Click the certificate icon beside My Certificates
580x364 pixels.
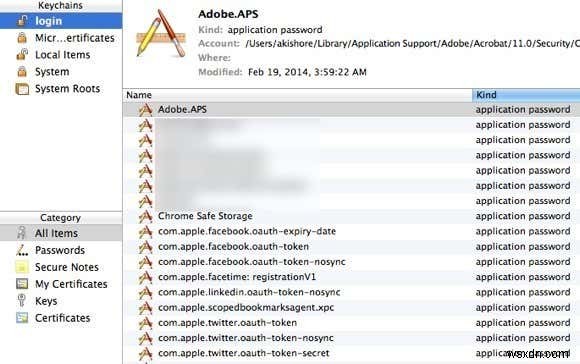[x=22, y=284]
